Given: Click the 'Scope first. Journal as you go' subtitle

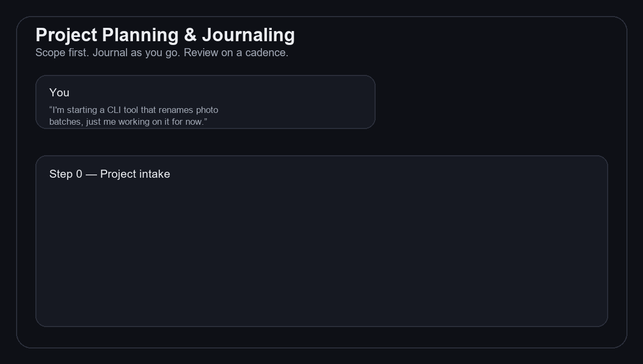Looking at the screenshot, I should coord(162,53).
